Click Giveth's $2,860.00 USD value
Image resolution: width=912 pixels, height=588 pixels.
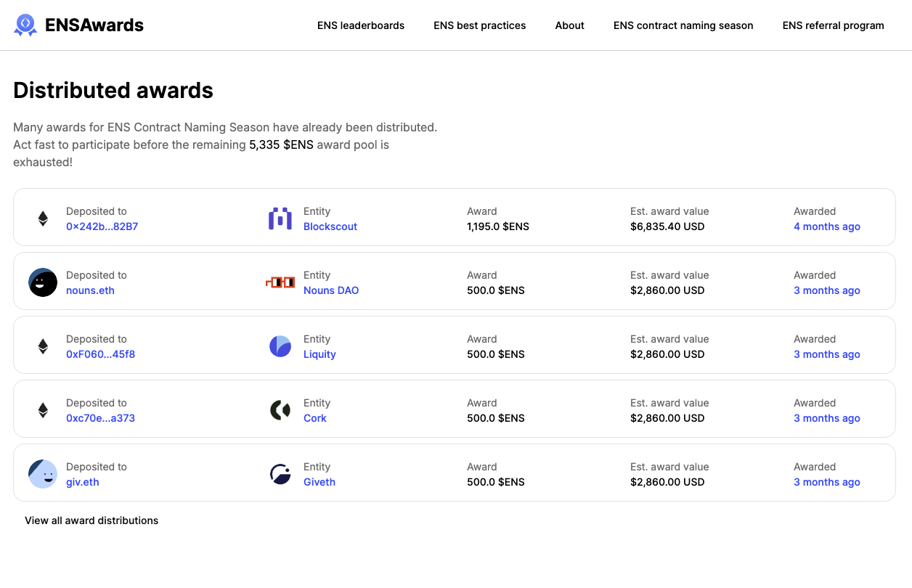pyautogui.click(x=667, y=482)
